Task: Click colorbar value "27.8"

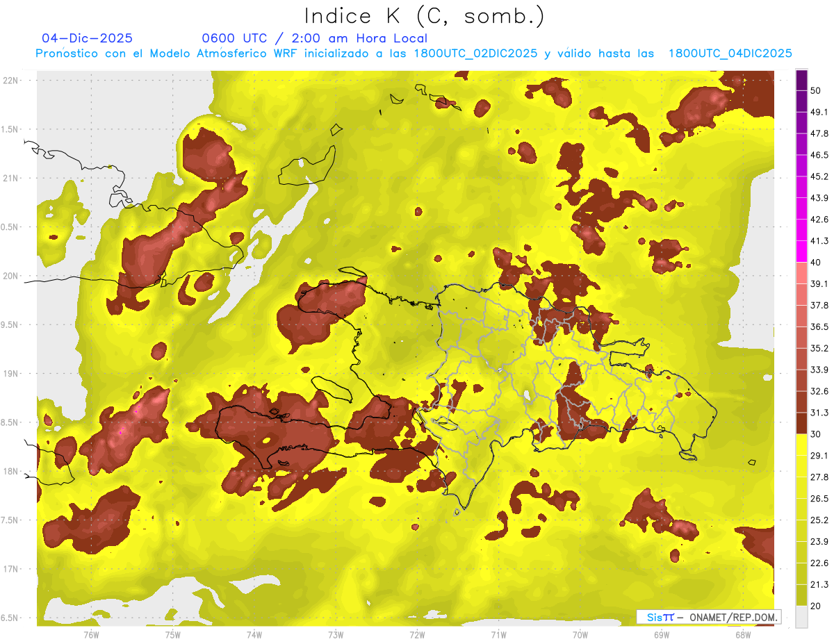Action: click(x=819, y=477)
